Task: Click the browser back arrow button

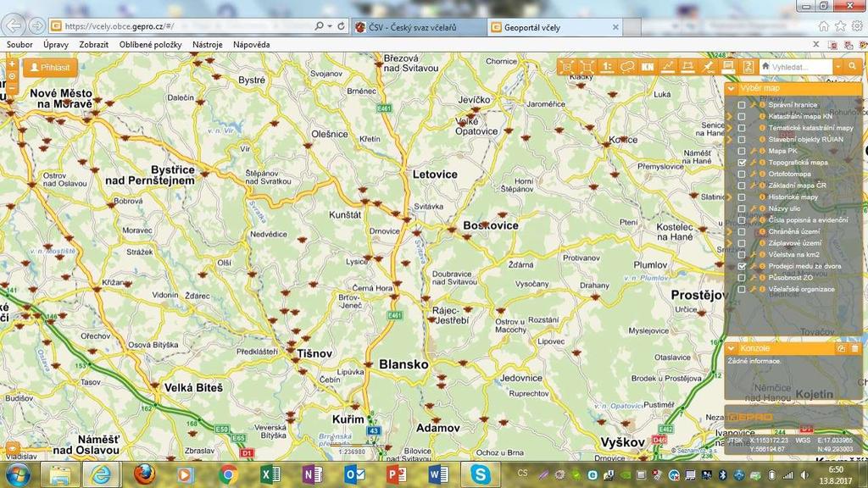Action: [x=14, y=25]
